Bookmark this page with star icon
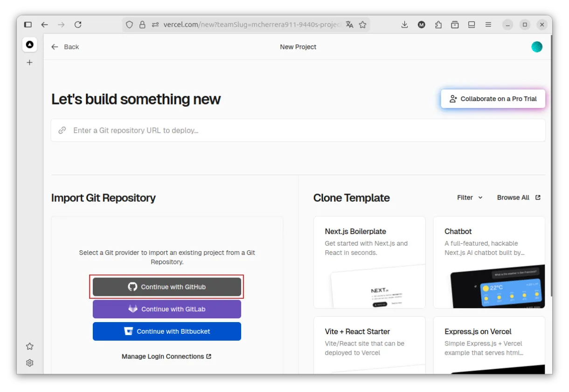The height and width of the screenshot is (392, 569). [362, 25]
